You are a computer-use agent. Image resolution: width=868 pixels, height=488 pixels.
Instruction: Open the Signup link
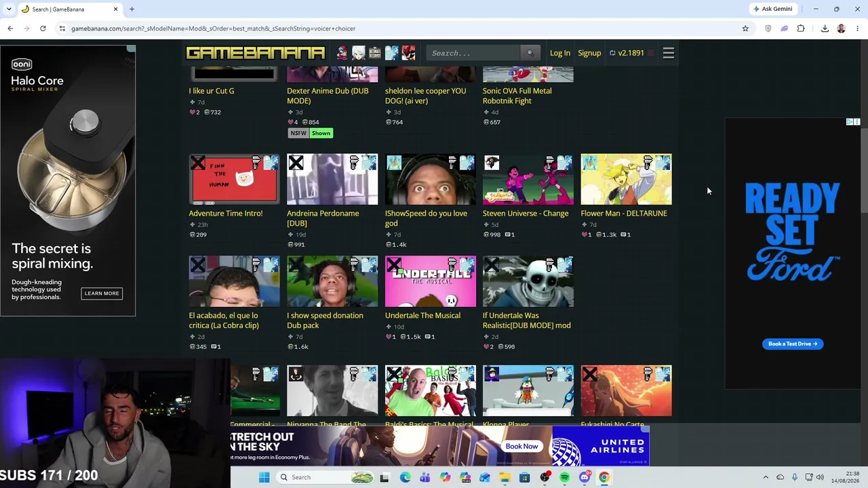point(589,53)
